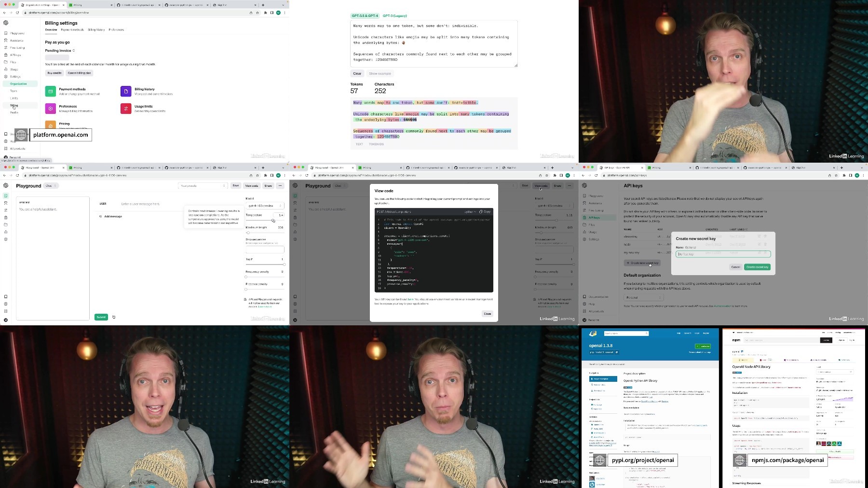Click the info icon beside Pending invoice

73,50
